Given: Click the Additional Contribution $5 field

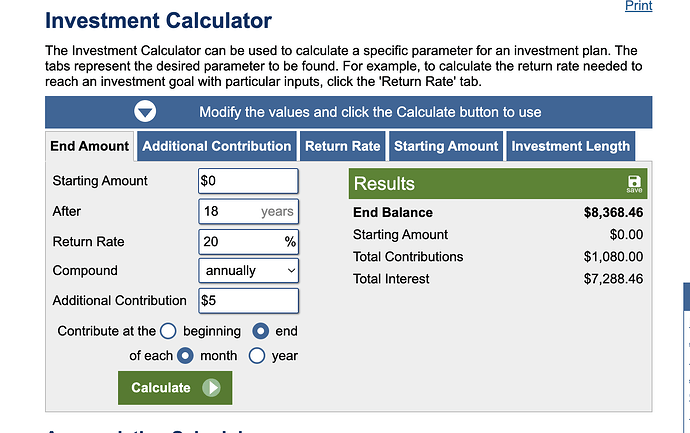Looking at the screenshot, I should 249,301.
